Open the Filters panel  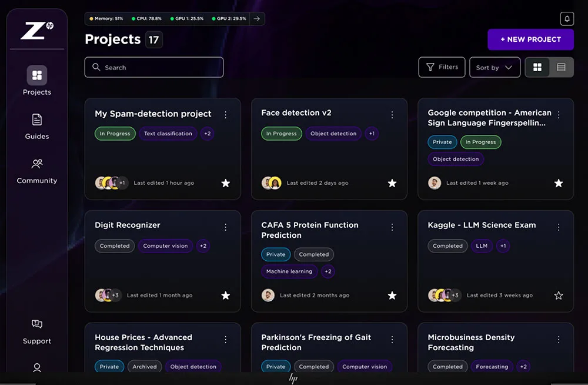point(442,67)
